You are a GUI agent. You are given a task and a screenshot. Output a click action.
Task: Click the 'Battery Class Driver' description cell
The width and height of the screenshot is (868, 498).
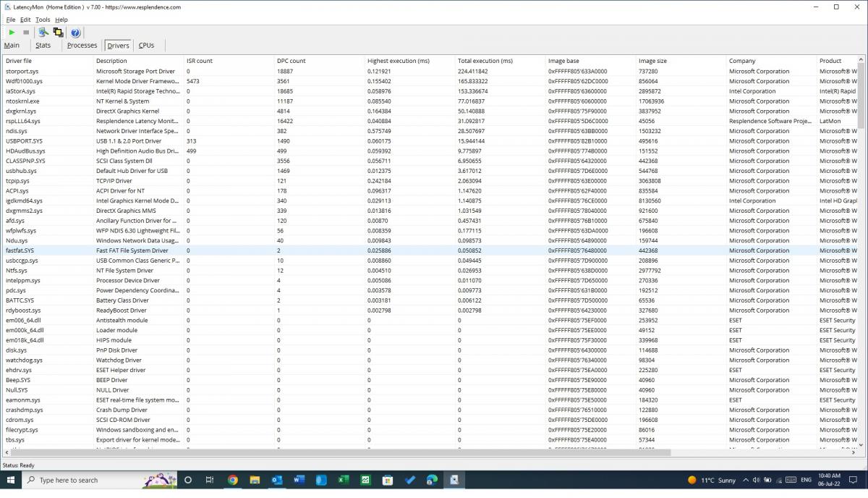tap(122, 300)
